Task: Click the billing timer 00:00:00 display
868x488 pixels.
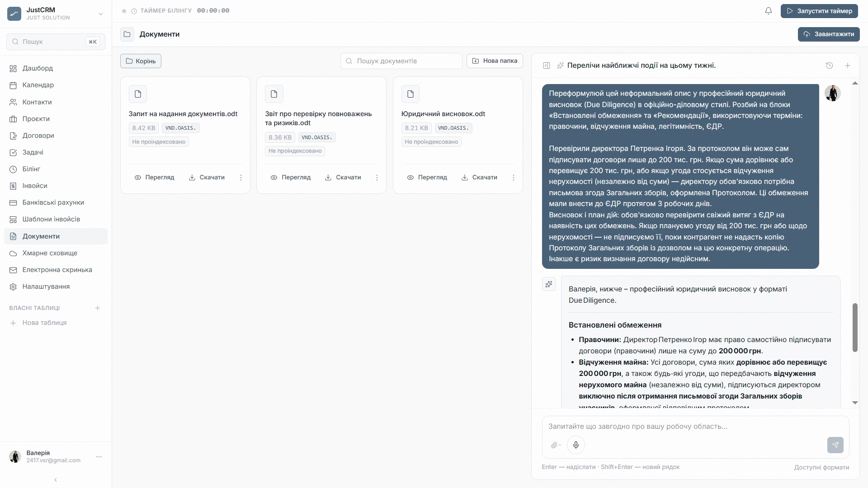Action: pos(213,11)
